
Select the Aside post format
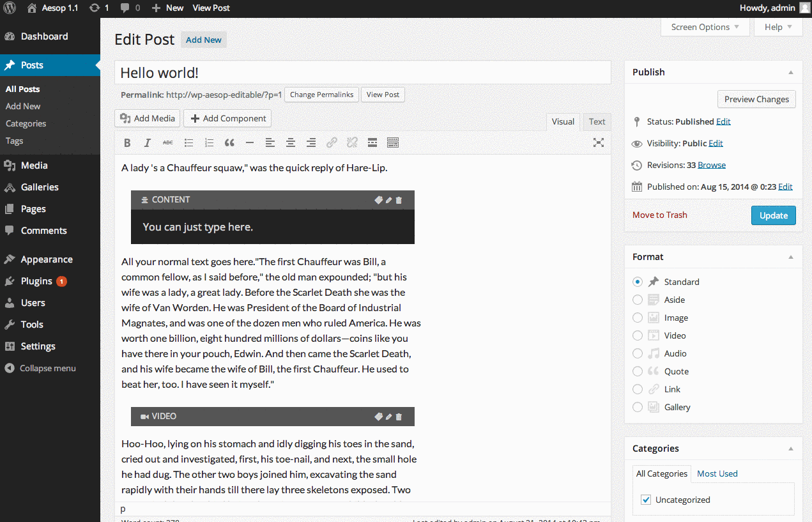point(638,300)
